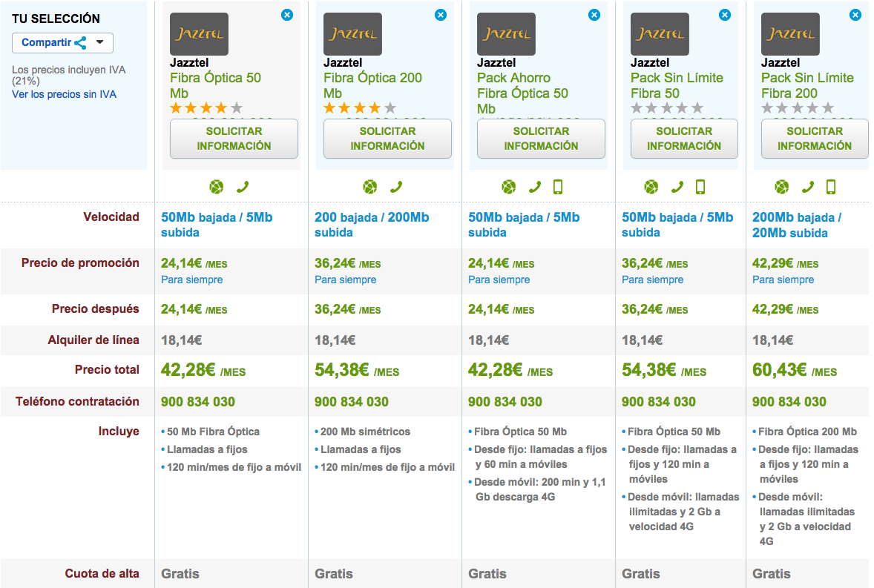Remove Pack Sin Límite Fibra 50 column
The image size is (874, 588).
coord(725,15)
